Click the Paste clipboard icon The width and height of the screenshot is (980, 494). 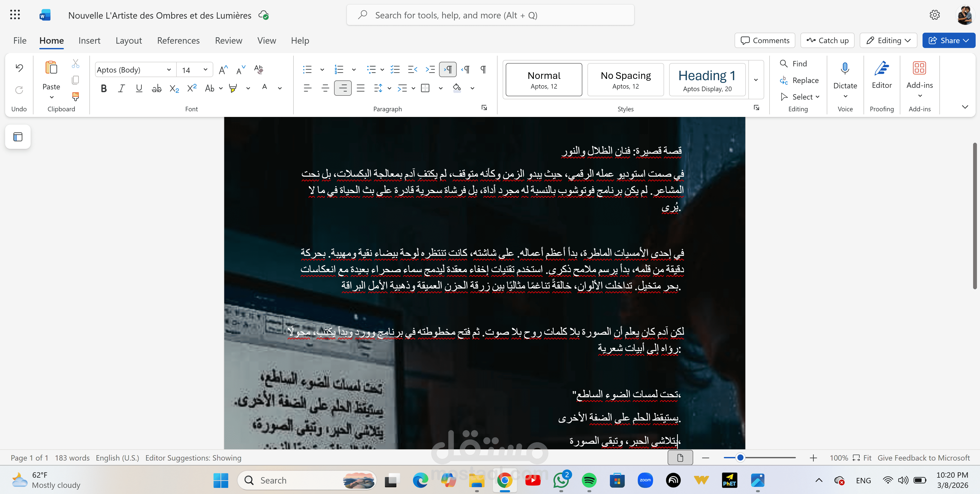(51, 68)
